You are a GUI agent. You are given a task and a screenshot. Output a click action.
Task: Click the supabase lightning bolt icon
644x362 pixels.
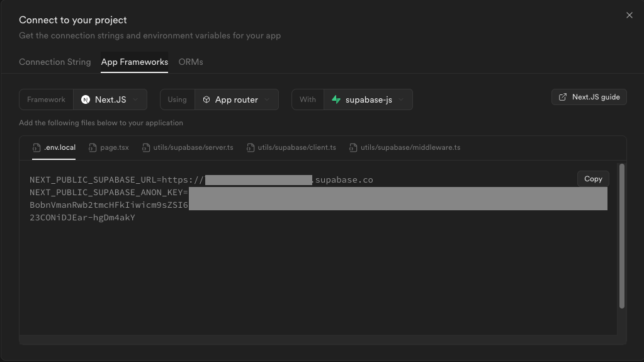pos(336,99)
